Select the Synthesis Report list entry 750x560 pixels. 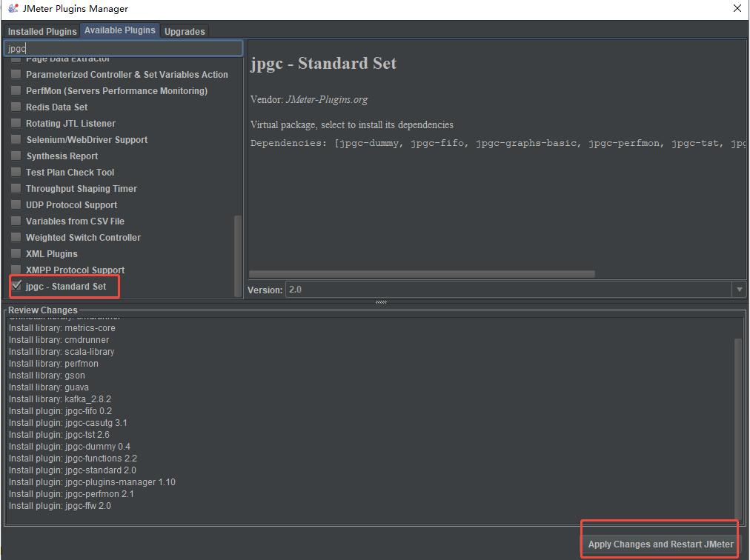click(x=62, y=156)
